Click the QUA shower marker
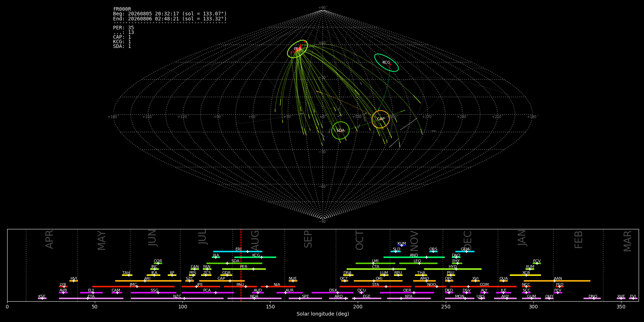The image size is (644, 322). click(x=503, y=281)
